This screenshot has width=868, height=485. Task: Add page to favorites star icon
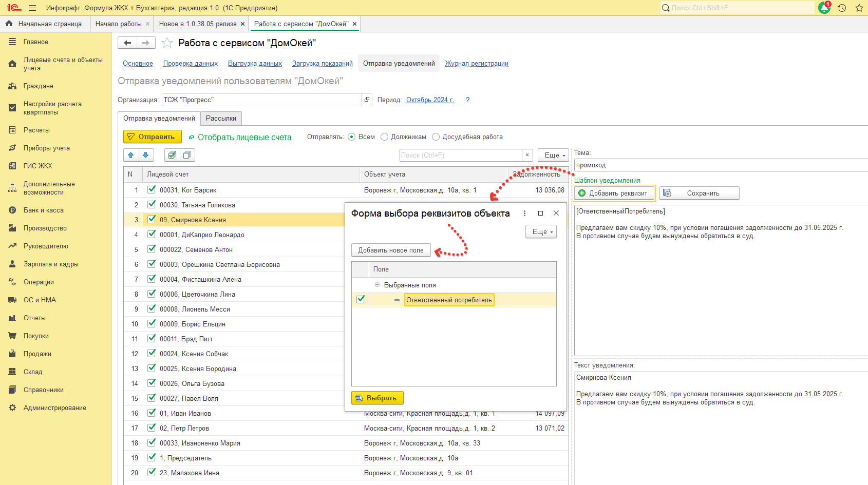pos(167,43)
